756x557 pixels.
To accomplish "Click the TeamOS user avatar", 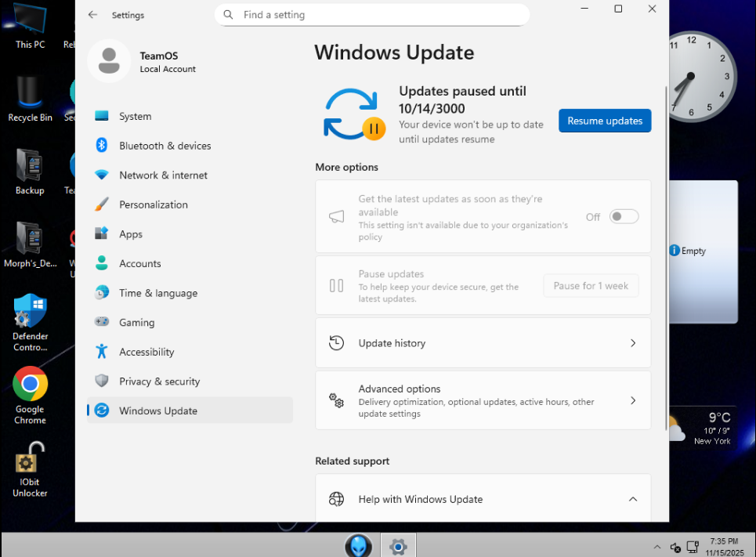I will pyautogui.click(x=109, y=61).
